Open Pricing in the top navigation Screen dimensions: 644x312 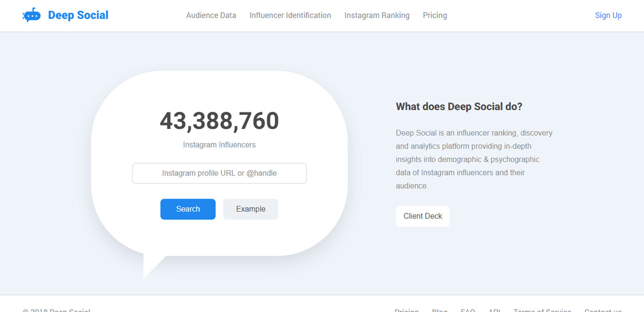click(x=435, y=16)
